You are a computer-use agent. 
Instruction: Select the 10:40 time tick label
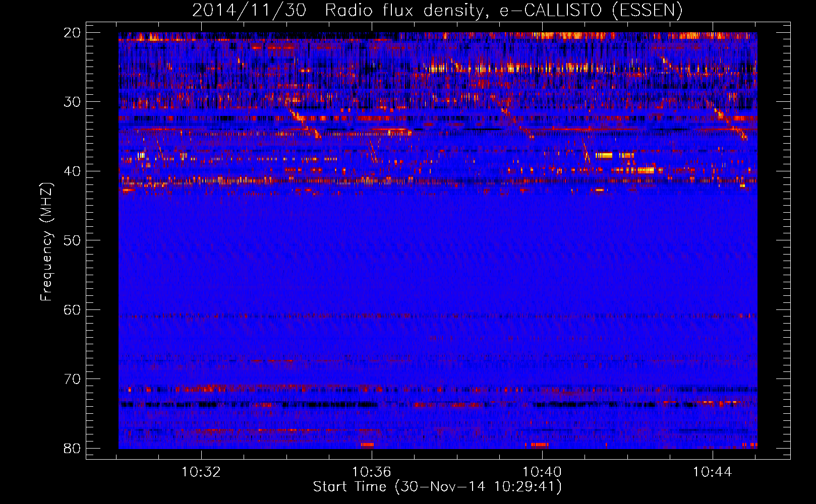(x=542, y=472)
